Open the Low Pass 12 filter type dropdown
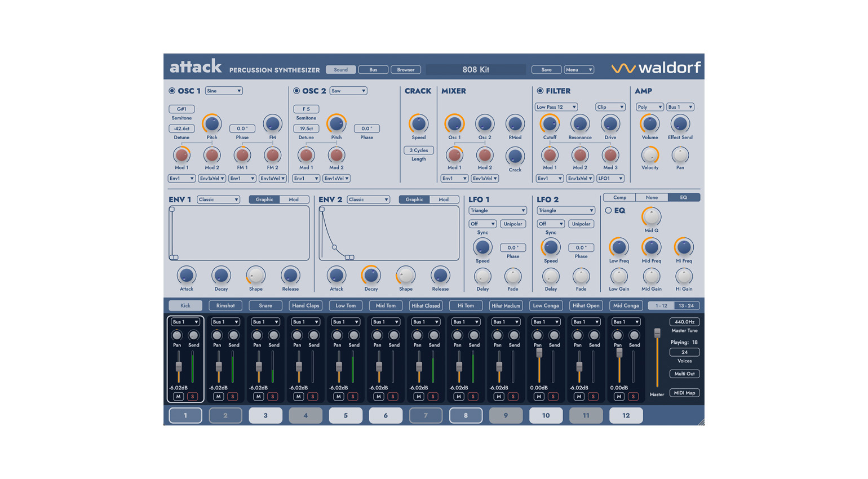The height and width of the screenshot is (479, 868). pyautogui.click(x=556, y=107)
